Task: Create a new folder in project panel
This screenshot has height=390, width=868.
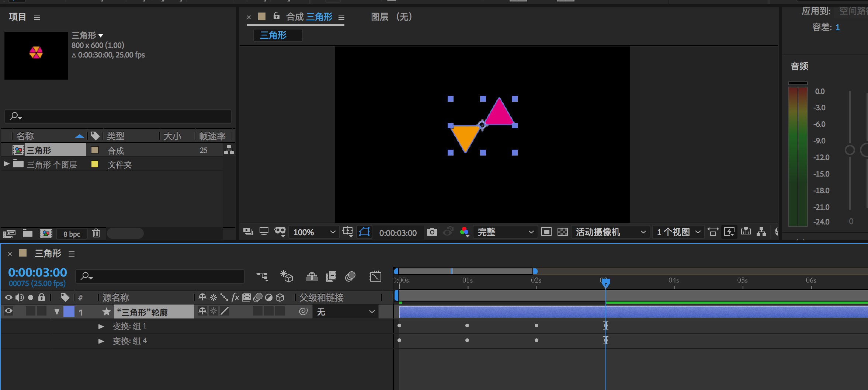Action: 28,233
